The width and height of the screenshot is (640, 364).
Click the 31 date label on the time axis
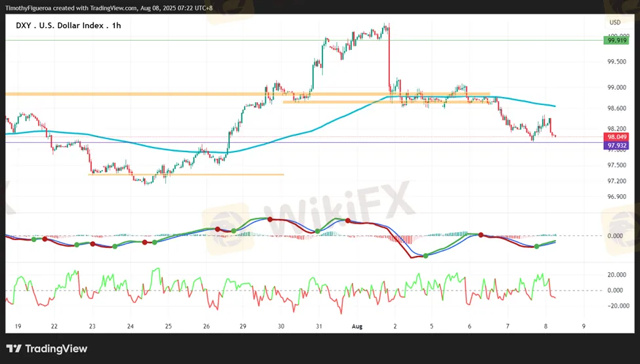point(319,326)
